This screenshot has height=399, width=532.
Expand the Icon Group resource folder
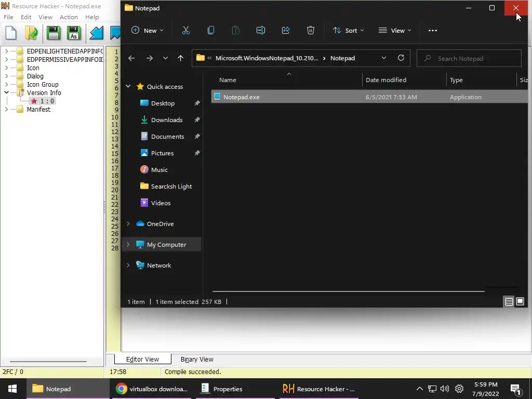click(x=6, y=84)
